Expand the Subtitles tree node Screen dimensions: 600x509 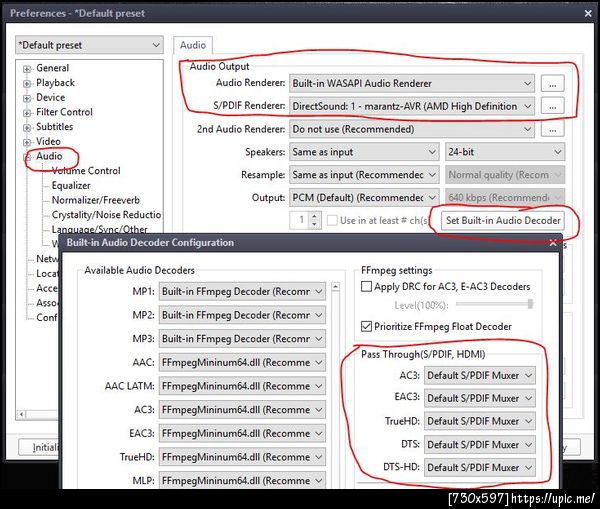pyautogui.click(x=27, y=127)
